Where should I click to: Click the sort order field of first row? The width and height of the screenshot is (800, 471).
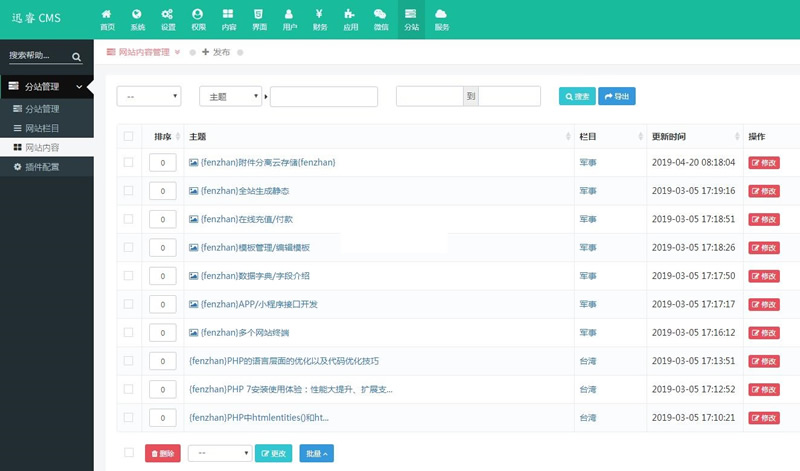(x=162, y=162)
